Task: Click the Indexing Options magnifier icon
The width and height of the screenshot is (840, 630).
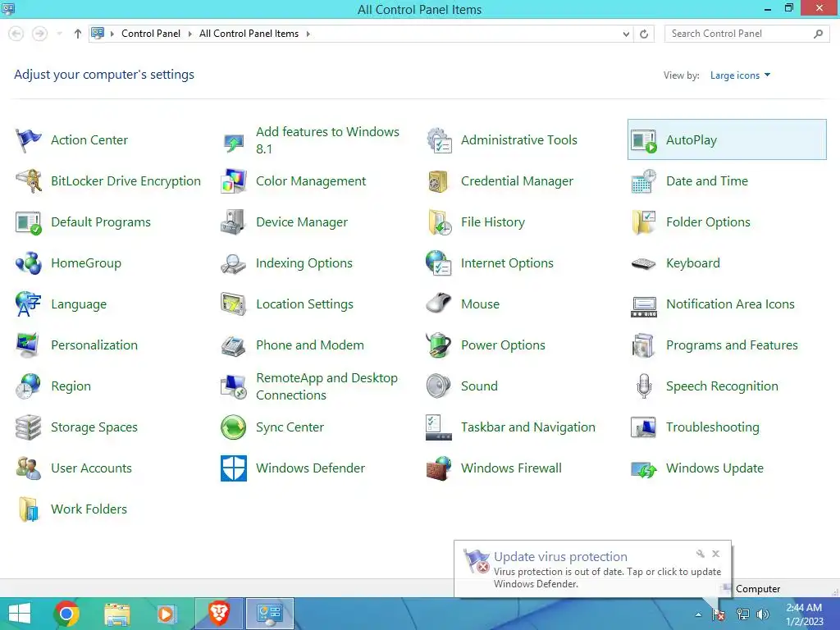Action: click(234, 263)
